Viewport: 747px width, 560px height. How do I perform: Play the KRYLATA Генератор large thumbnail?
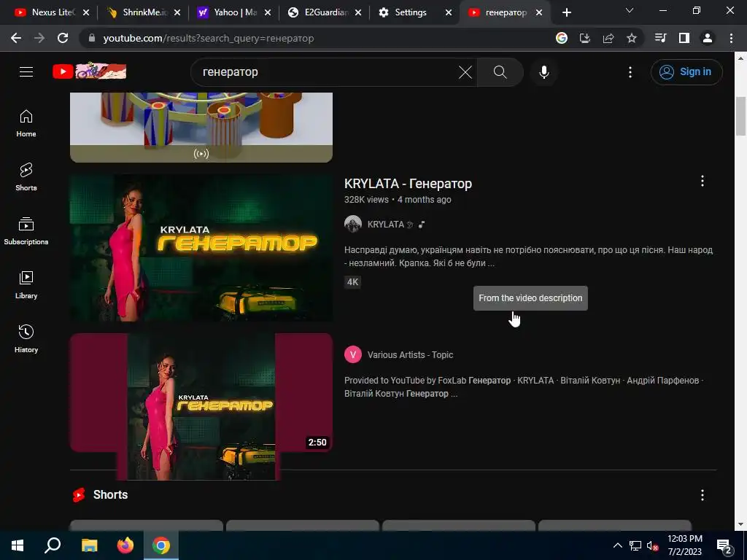(201, 248)
